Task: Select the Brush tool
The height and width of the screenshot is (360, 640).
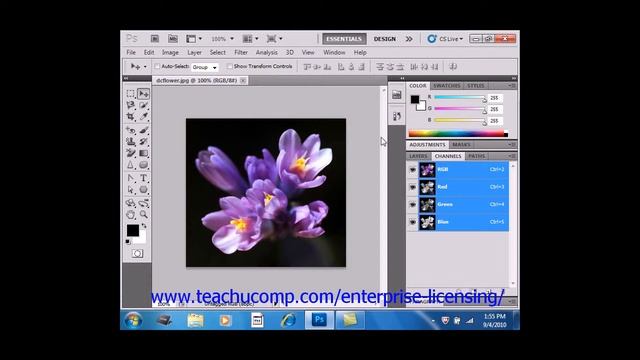Action: [x=143, y=131]
